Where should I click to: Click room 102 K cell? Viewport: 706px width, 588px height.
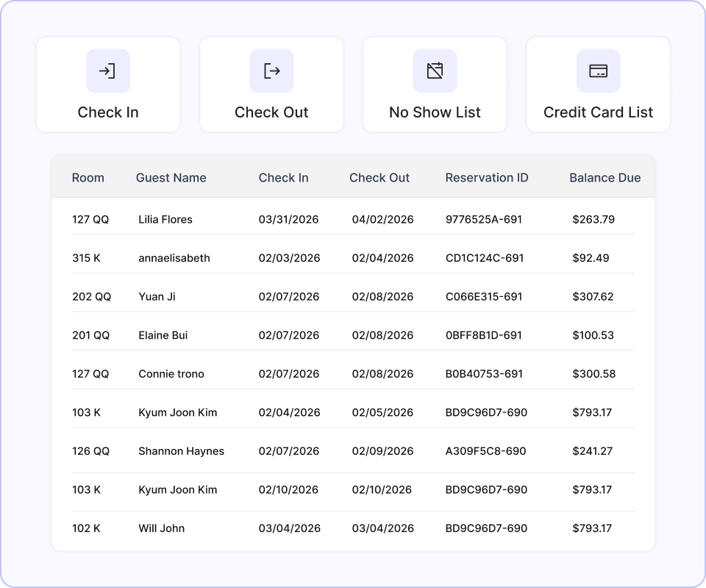point(86,528)
